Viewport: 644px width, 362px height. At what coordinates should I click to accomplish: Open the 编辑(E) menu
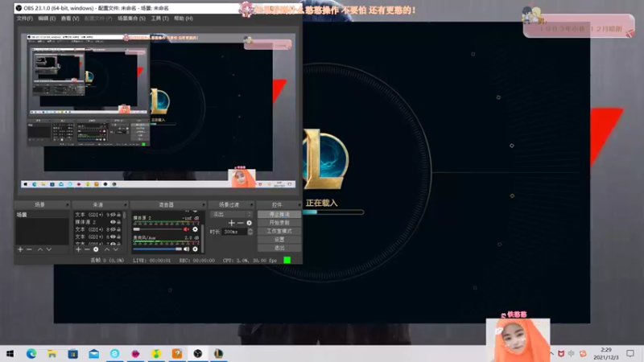[x=47, y=19]
